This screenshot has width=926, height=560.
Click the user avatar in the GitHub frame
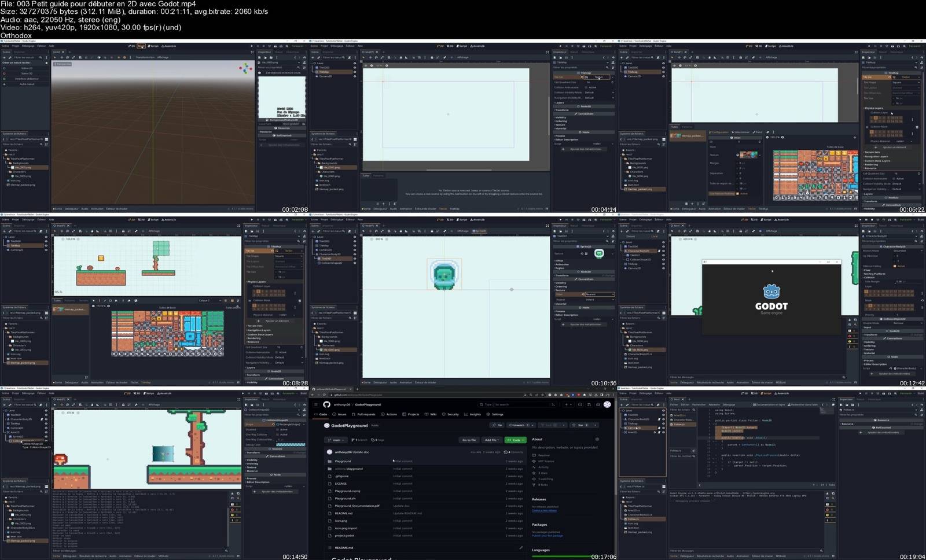tap(607, 404)
